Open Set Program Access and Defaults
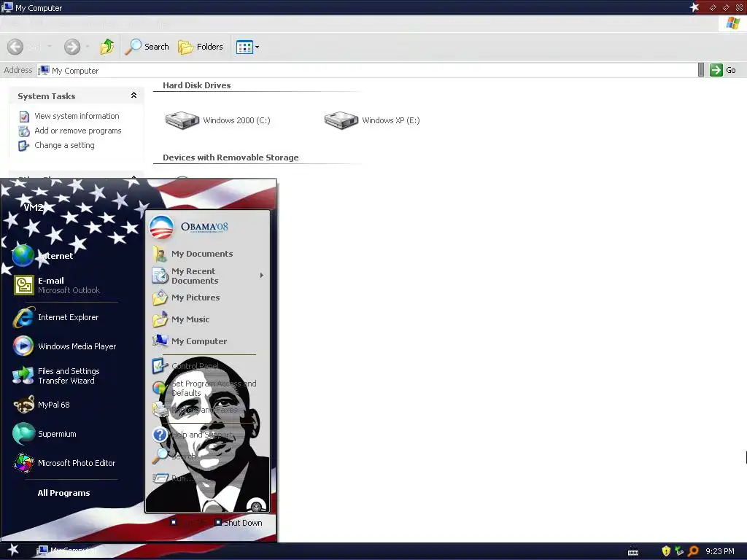The width and height of the screenshot is (747, 560). coord(205,388)
